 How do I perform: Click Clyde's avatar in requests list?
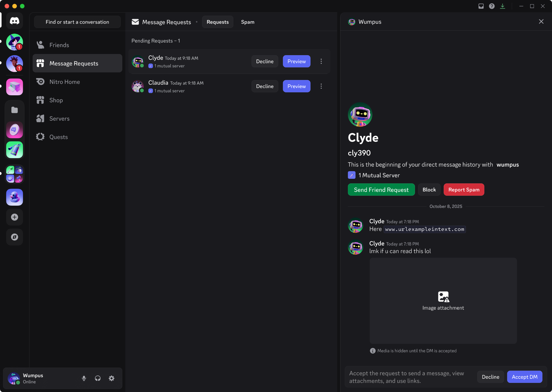coord(137,61)
